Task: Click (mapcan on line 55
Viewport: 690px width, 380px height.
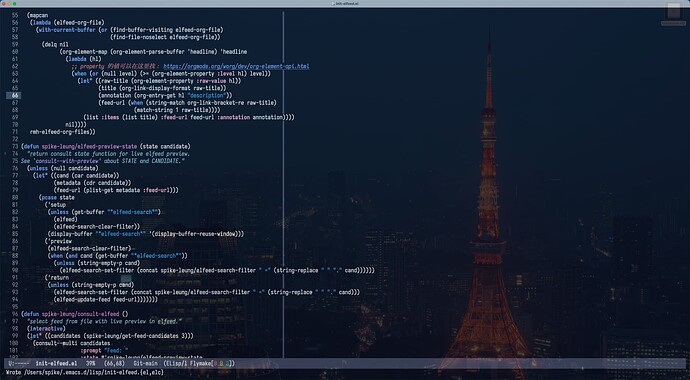Action: (x=37, y=15)
